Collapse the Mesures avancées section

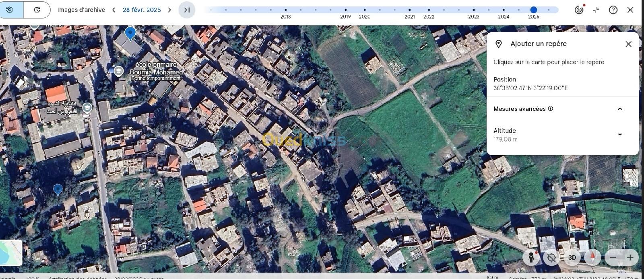(x=620, y=109)
